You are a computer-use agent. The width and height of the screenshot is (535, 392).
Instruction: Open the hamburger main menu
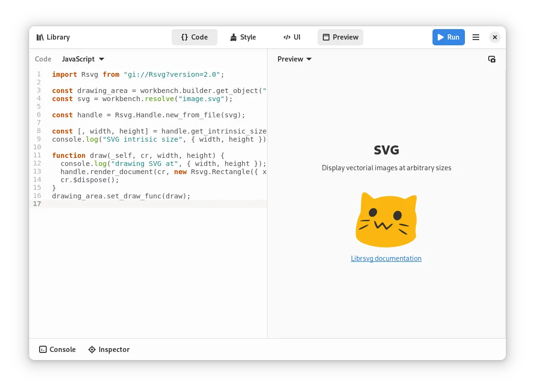[x=475, y=37]
